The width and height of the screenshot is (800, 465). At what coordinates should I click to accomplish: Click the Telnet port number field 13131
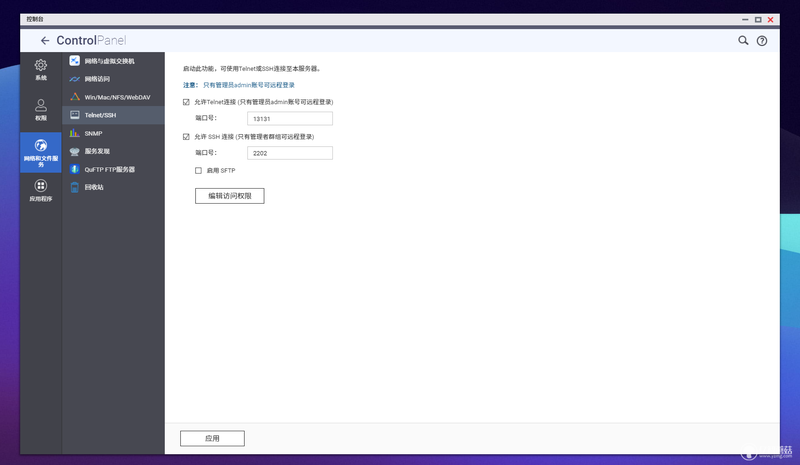pos(290,118)
